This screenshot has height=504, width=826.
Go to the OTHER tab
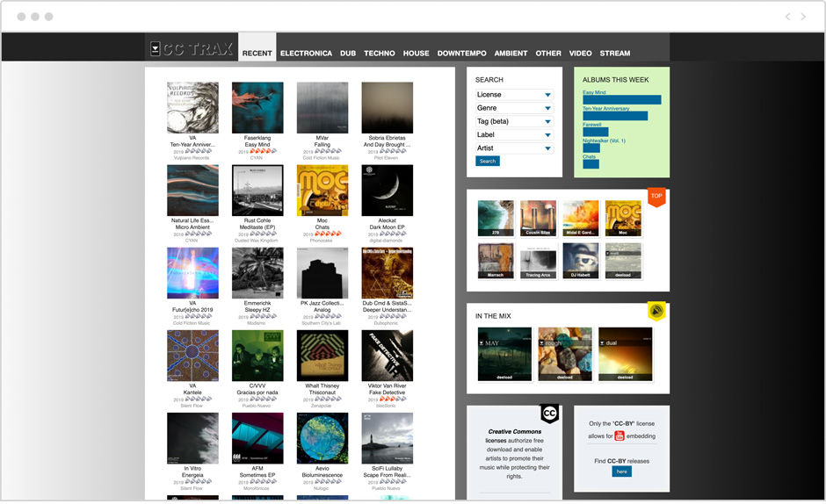coord(548,54)
